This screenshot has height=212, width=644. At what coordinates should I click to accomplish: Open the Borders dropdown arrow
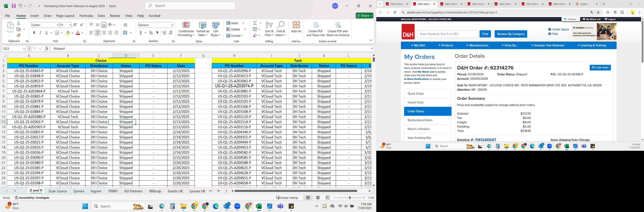point(62,33)
